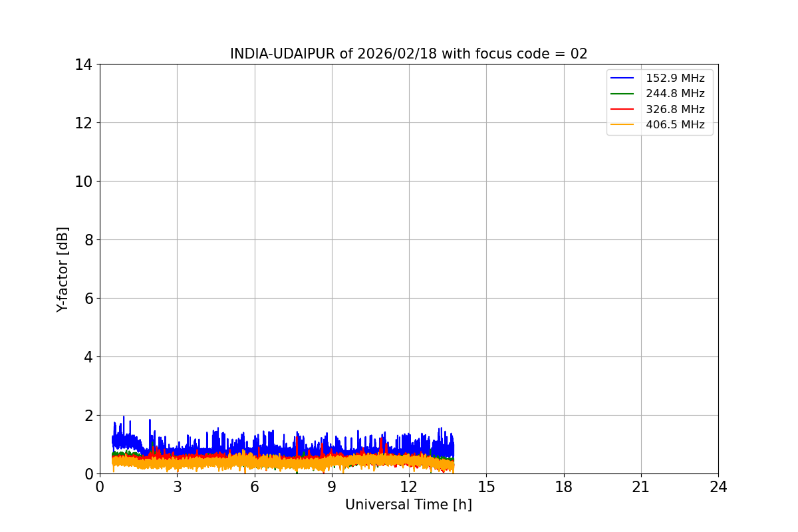
Task: Click the x-axis tick label 18
Action: (x=564, y=487)
